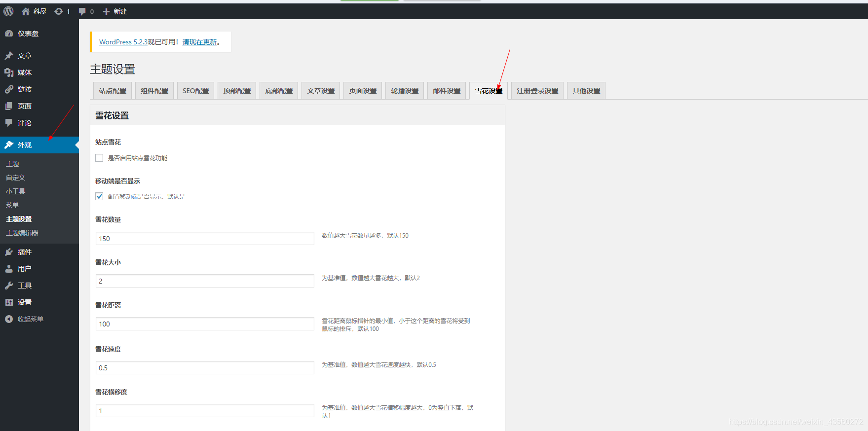Select the 轮播设置 tab

[405, 91]
